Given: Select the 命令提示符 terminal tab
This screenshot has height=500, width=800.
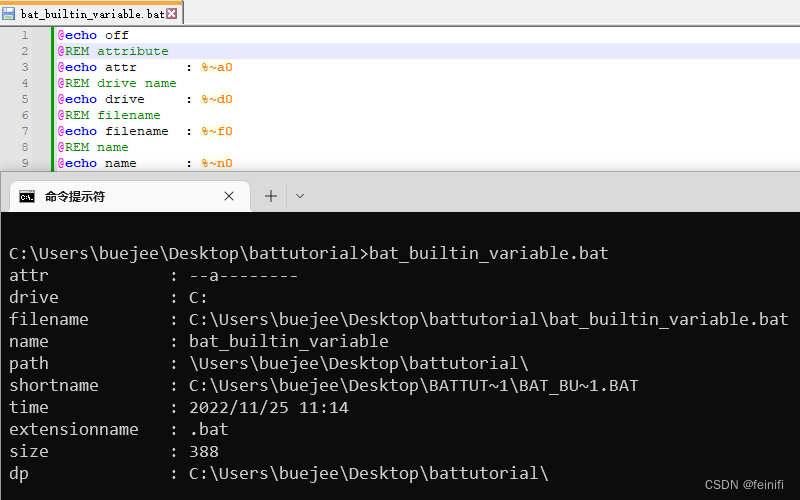Looking at the screenshot, I should click(x=130, y=196).
